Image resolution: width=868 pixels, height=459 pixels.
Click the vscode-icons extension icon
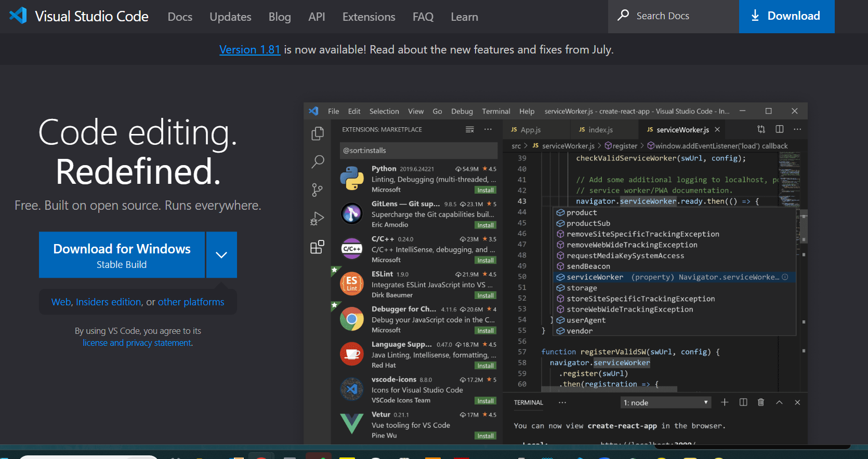coord(352,389)
